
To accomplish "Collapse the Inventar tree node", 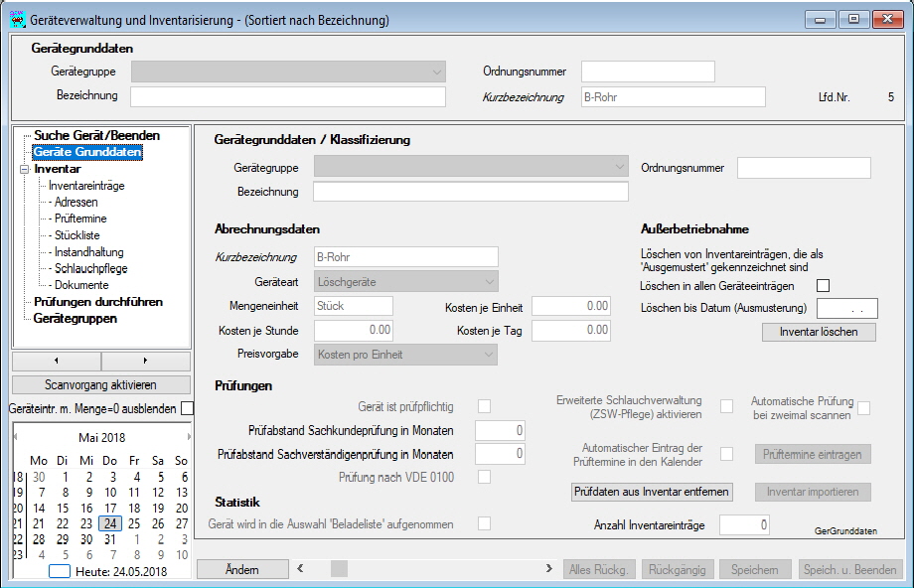I will coord(24,170).
